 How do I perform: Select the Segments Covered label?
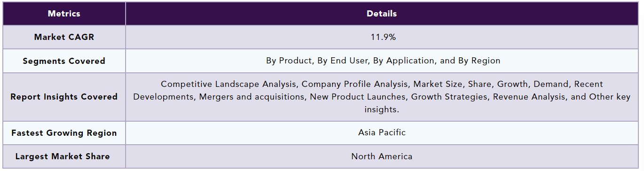(64, 61)
